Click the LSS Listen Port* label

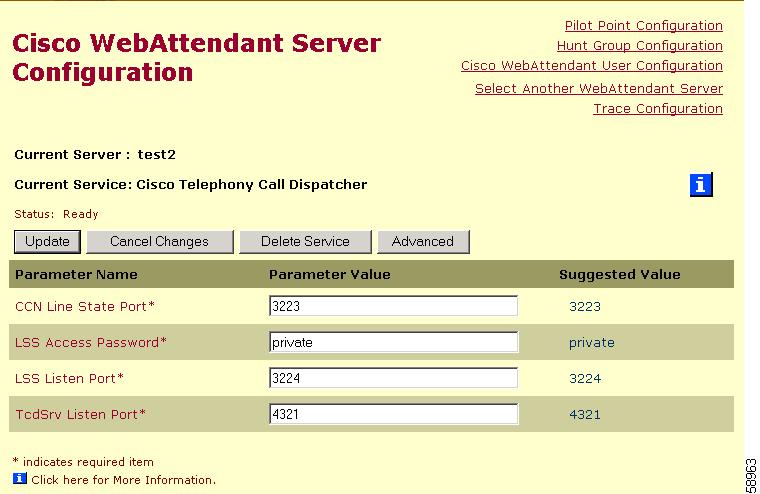point(69,378)
